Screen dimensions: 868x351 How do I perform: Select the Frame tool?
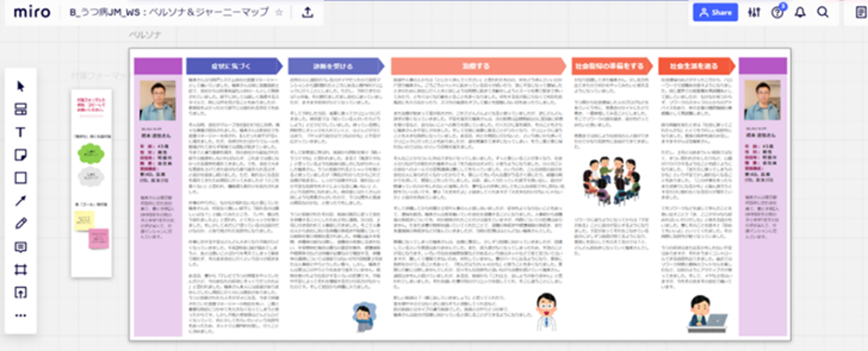coord(21,270)
